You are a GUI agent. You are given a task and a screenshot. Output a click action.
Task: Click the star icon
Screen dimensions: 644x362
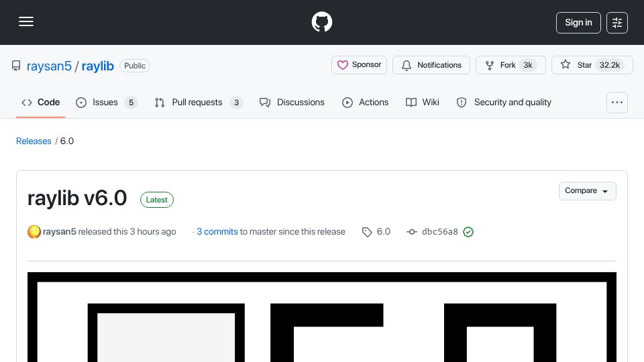[566, 64]
